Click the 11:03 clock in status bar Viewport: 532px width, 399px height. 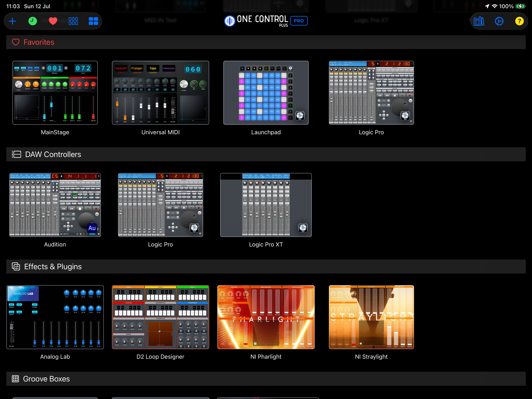point(13,6)
